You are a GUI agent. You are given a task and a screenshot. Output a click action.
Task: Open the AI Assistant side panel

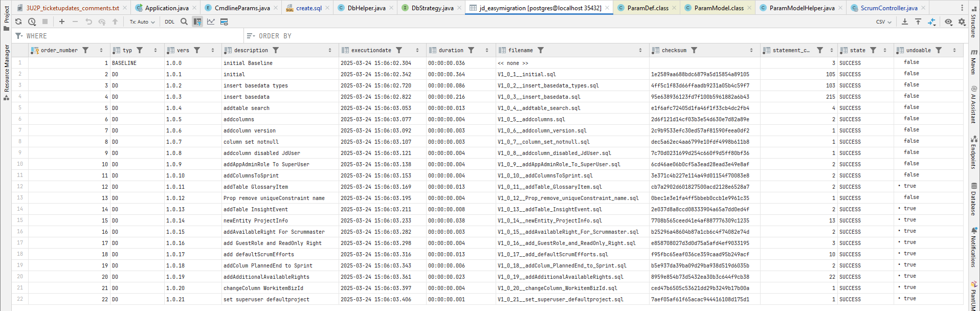point(974,104)
